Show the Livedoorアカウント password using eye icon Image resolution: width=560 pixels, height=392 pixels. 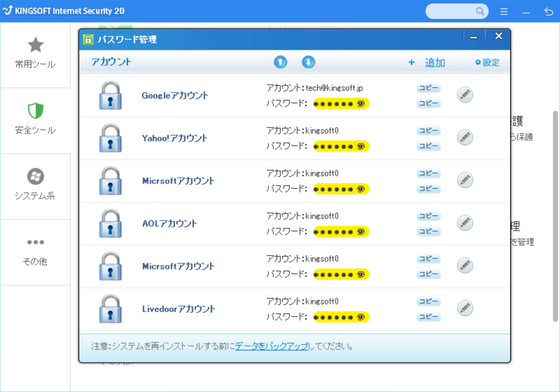361,317
